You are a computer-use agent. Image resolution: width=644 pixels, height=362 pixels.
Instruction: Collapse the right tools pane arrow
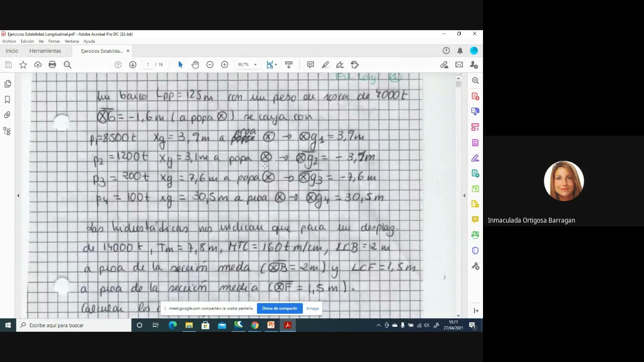(x=464, y=196)
